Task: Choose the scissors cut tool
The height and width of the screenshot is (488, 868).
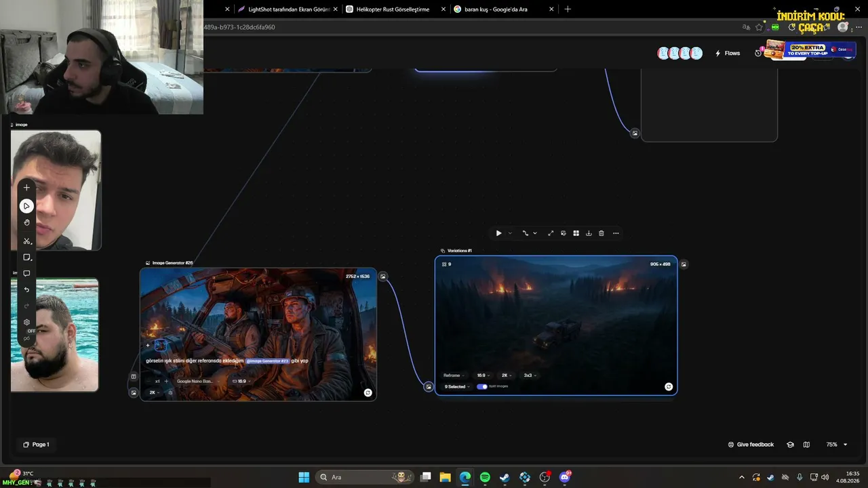Action: 26,241
